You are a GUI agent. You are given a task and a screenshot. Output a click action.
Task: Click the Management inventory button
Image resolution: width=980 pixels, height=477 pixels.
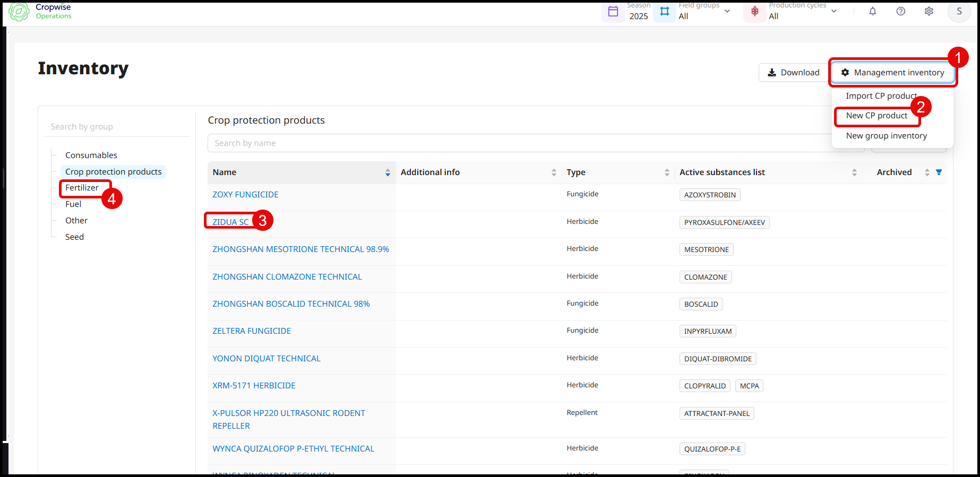click(893, 73)
